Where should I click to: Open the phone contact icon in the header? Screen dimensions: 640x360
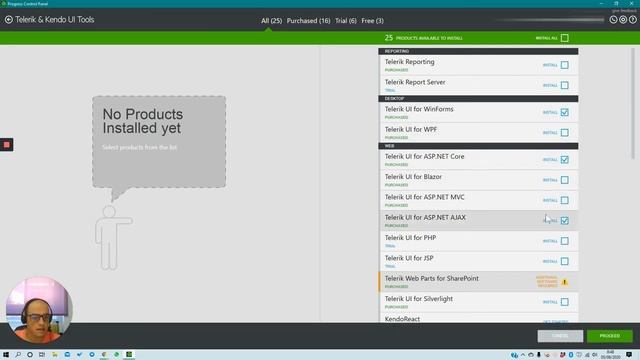pyautogui.click(x=613, y=20)
